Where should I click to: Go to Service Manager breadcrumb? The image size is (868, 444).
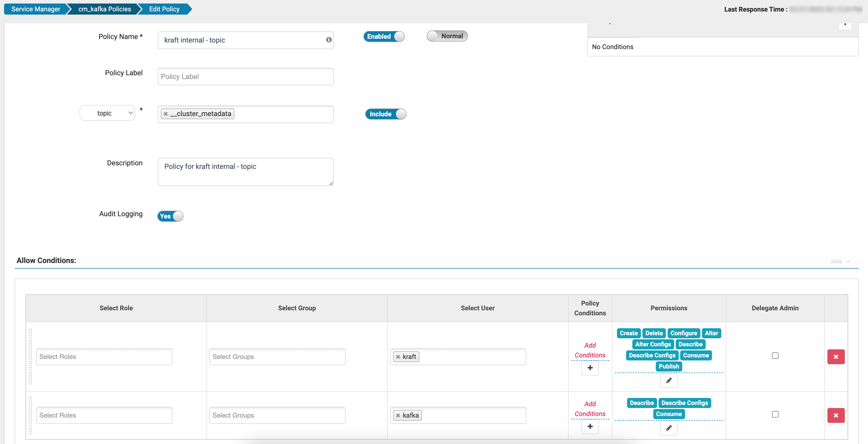point(36,9)
